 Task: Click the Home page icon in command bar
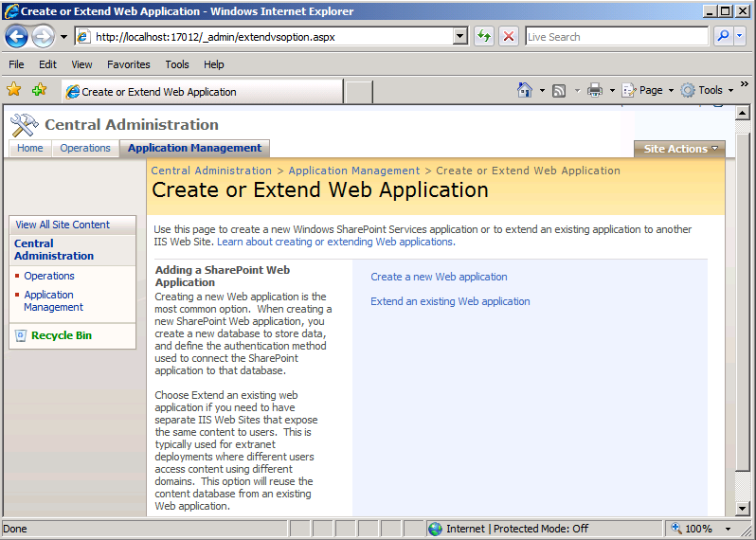pyautogui.click(x=525, y=90)
